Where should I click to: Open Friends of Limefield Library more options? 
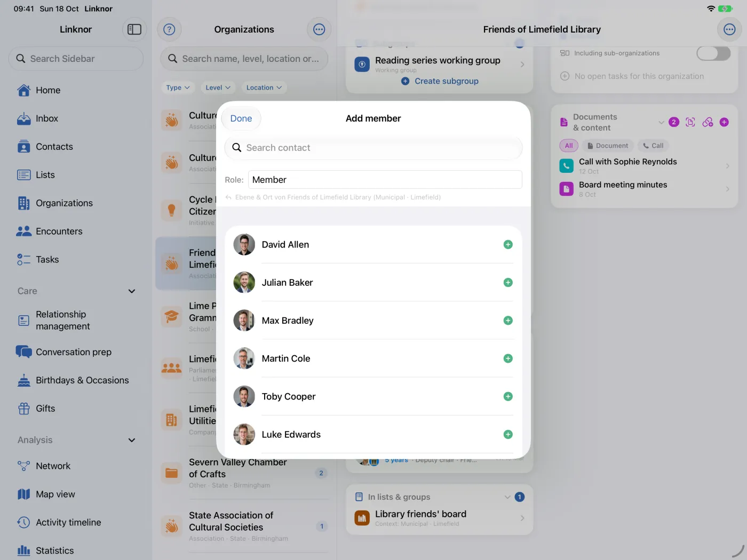coord(729,29)
